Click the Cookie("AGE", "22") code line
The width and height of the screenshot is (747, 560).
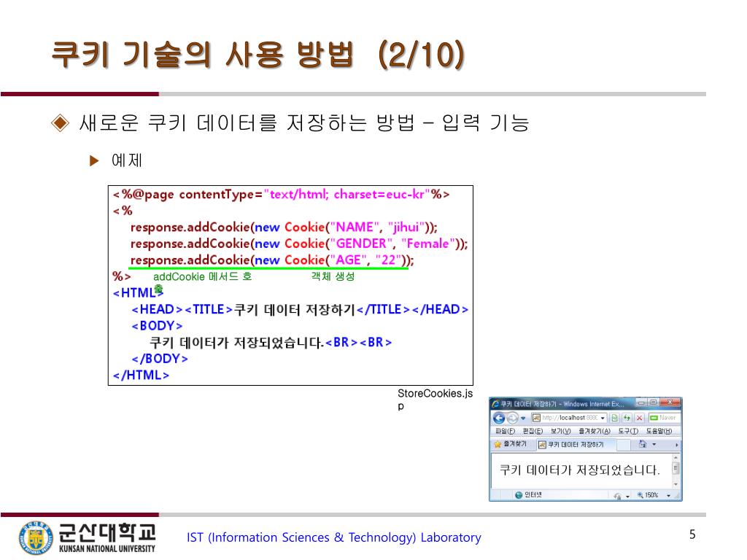click(x=272, y=260)
